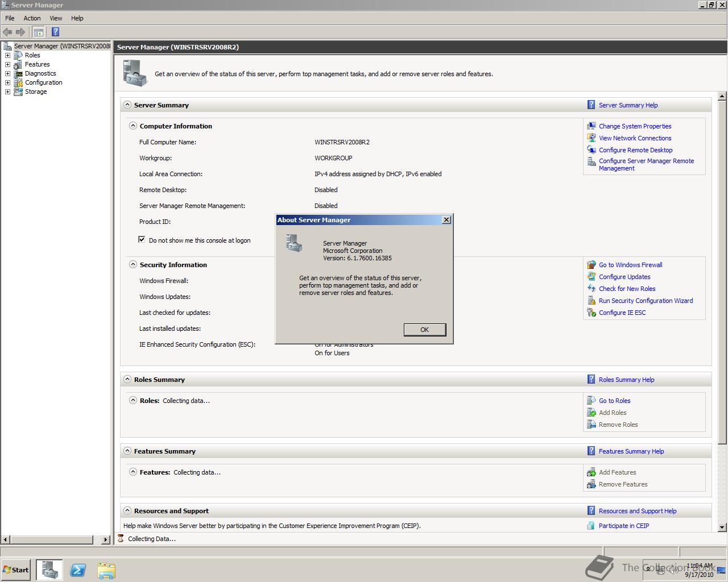Select the Roles node icon in tree

(18, 55)
